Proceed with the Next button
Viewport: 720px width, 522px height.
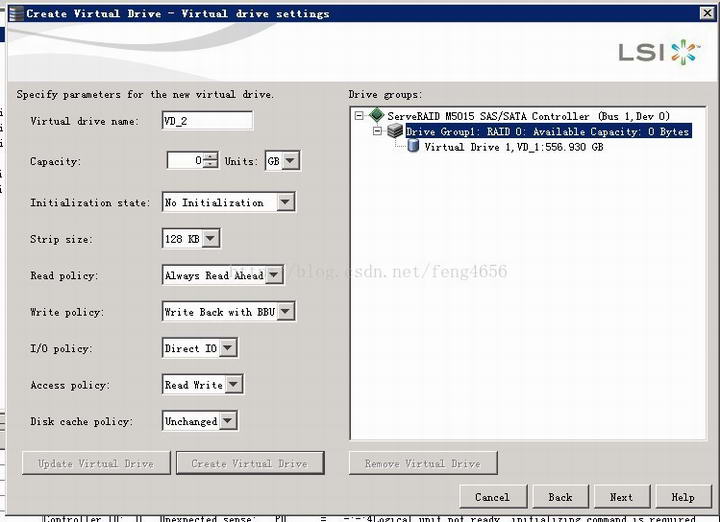point(622,497)
